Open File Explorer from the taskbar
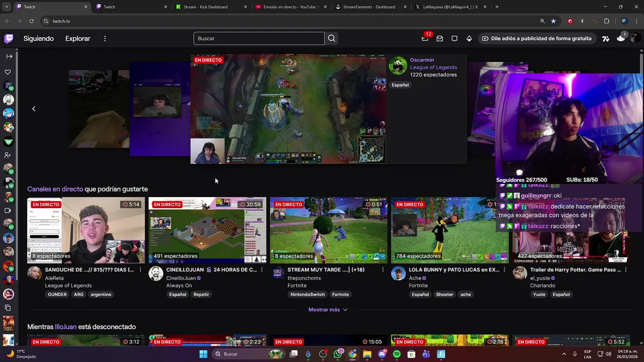Viewport: 644px width, 362px height. pos(367,354)
